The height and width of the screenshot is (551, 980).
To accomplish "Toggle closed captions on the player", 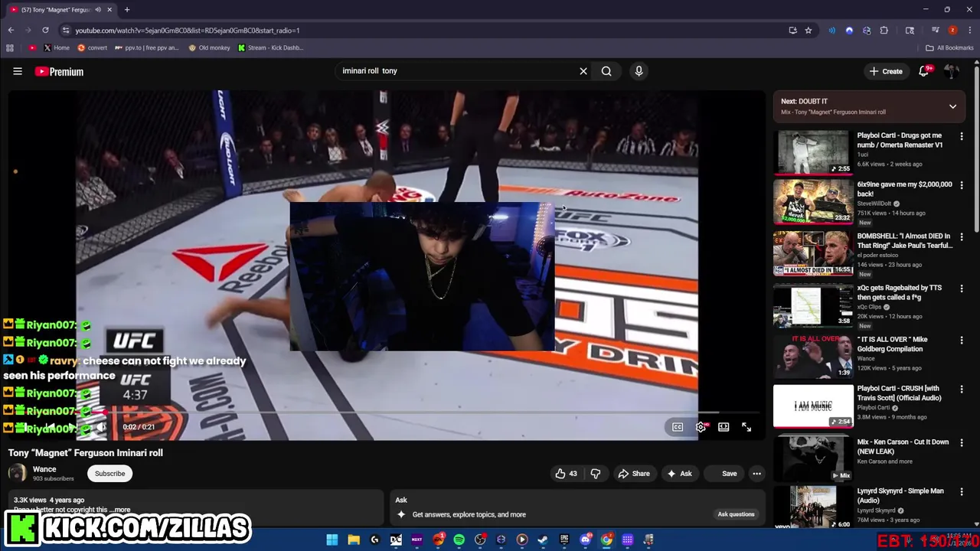I will (x=678, y=427).
